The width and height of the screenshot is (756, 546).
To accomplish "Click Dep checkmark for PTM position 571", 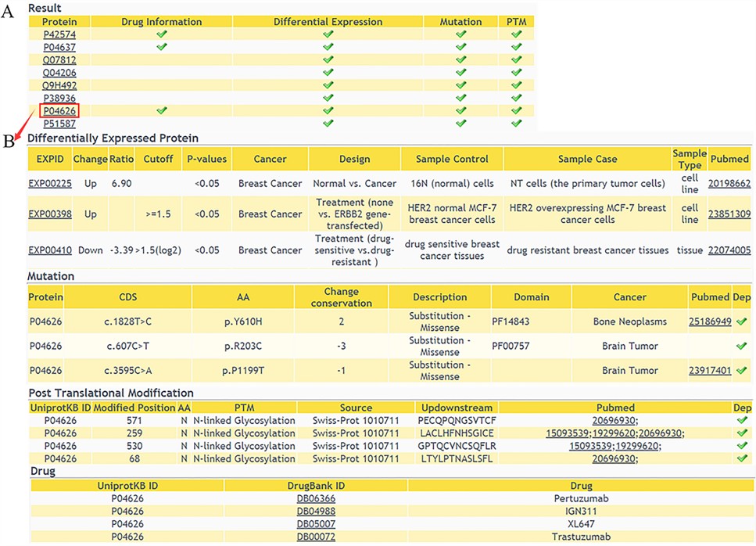I will pos(742,419).
